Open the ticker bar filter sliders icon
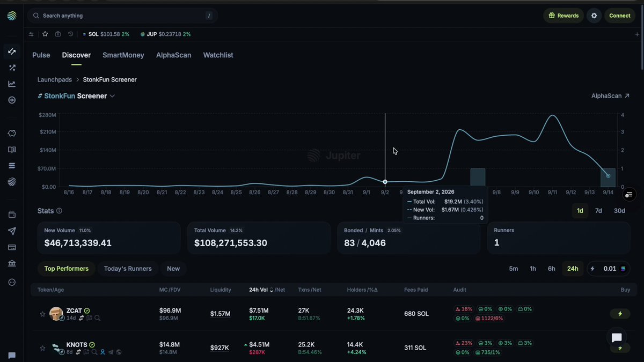Image resolution: width=644 pixels, height=362 pixels. point(31,34)
